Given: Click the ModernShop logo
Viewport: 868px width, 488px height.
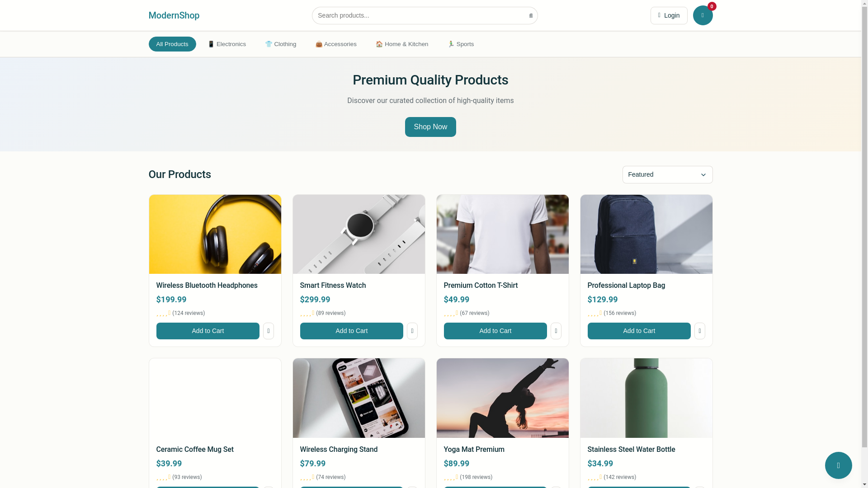Looking at the screenshot, I should [x=174, y=15].
